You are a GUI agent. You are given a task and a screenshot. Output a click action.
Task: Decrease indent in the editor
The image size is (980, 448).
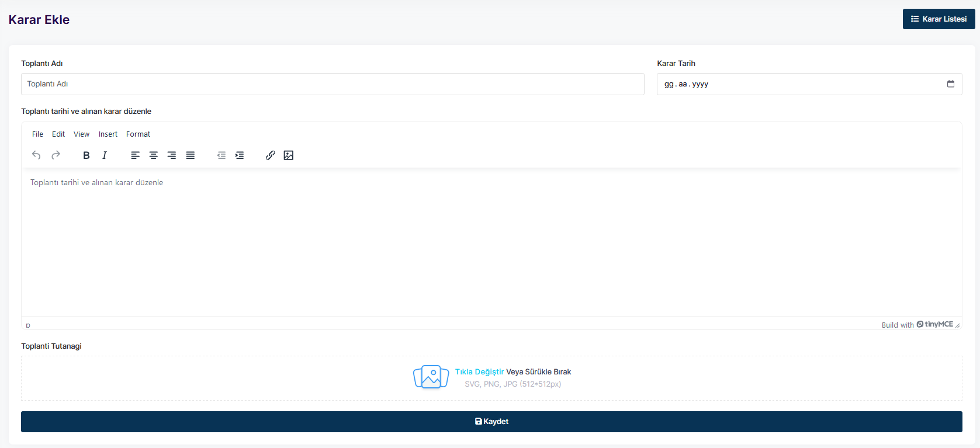tap(221, 155)
